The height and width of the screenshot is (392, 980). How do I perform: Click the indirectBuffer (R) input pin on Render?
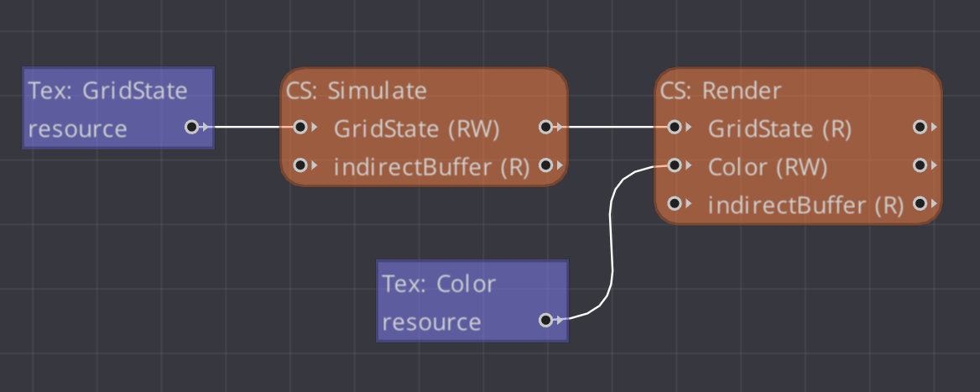[x=675, y=203]
